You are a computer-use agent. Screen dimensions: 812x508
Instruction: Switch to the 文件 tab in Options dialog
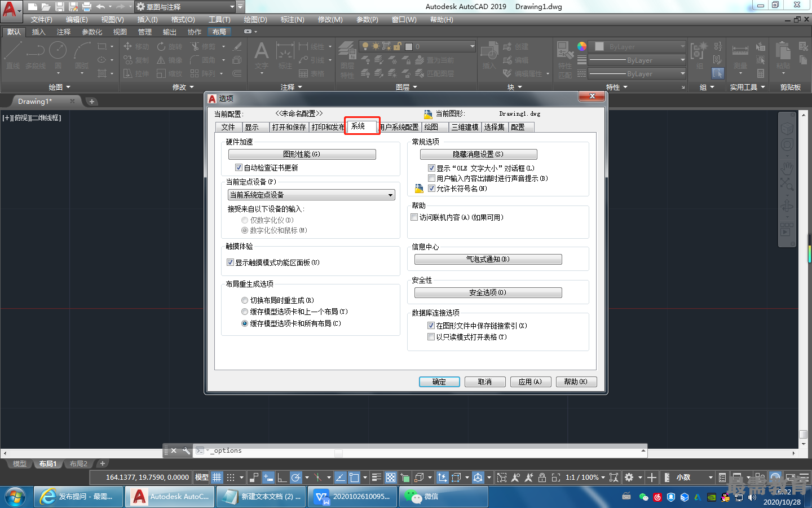(x=228, y=127)
